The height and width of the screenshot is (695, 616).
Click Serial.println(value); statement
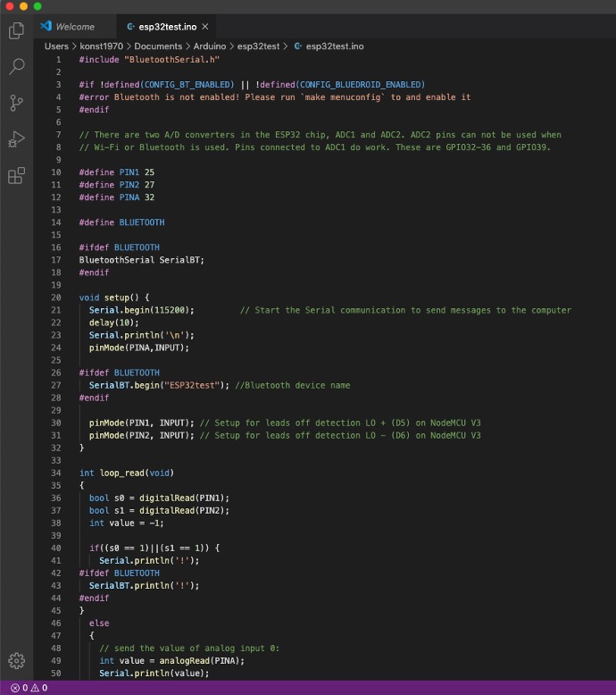tap(154, 674)
